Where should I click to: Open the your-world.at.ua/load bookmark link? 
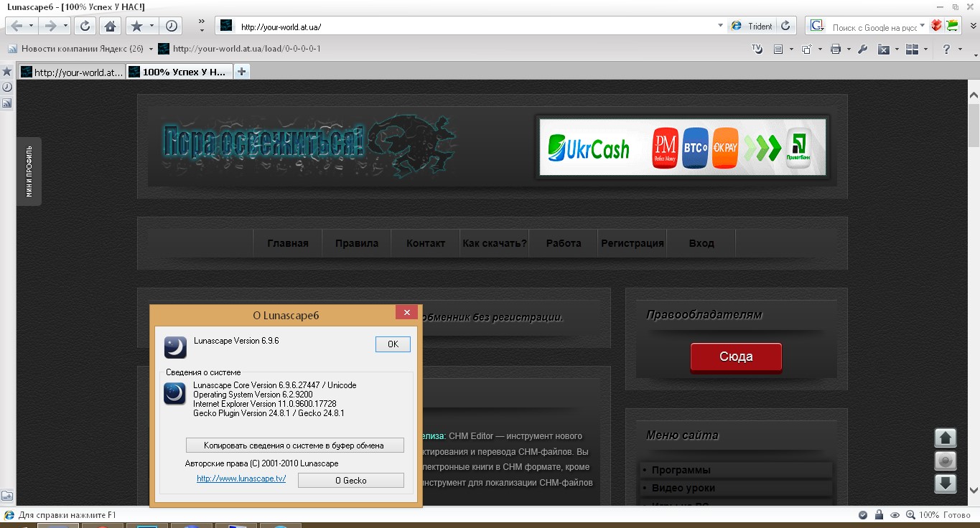[239, 49]
